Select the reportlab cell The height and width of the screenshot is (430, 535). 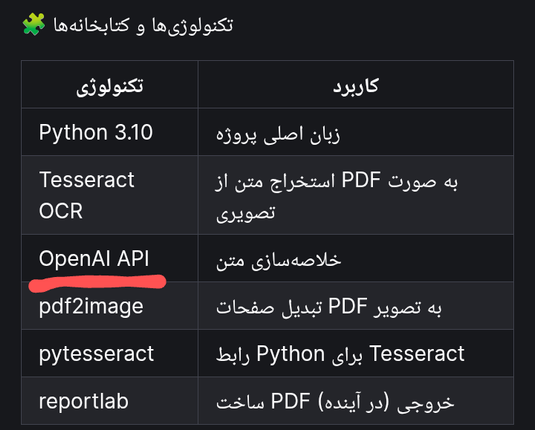pos(110,401)
